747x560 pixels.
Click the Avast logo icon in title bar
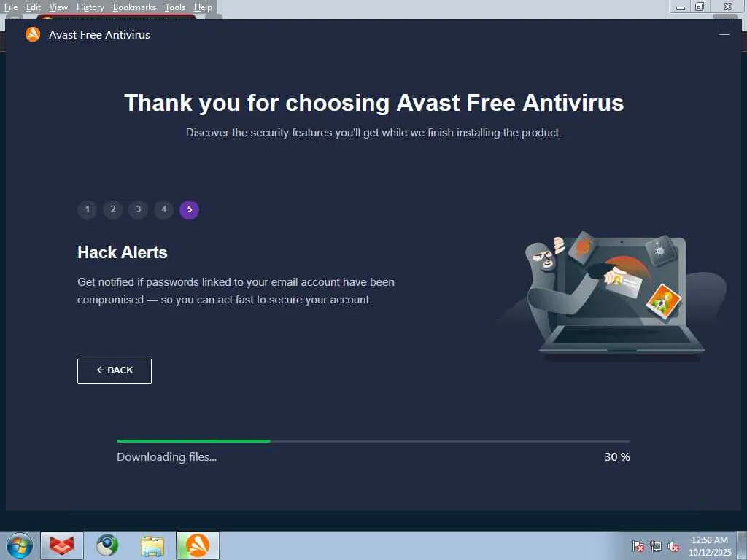(x=33, y=34)
